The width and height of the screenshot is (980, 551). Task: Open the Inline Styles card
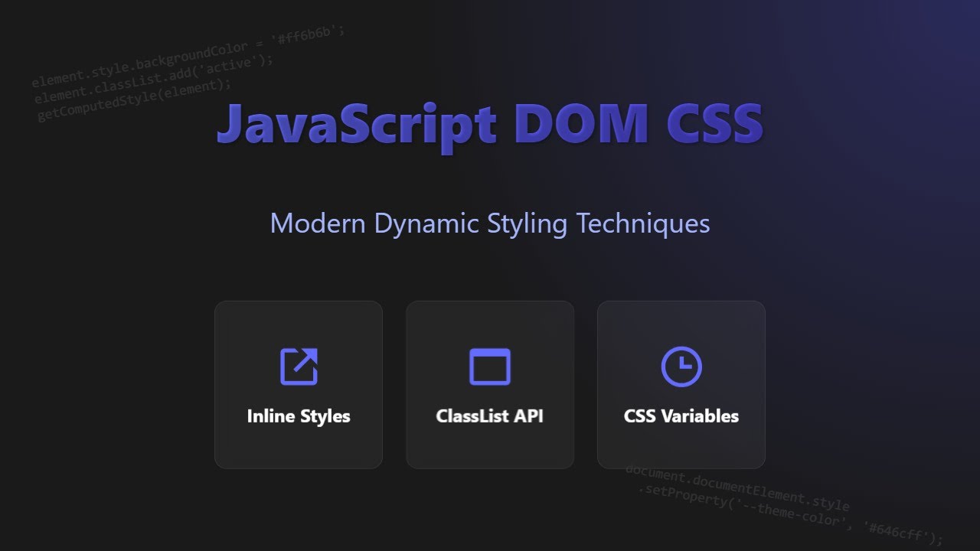coord(299,384)
